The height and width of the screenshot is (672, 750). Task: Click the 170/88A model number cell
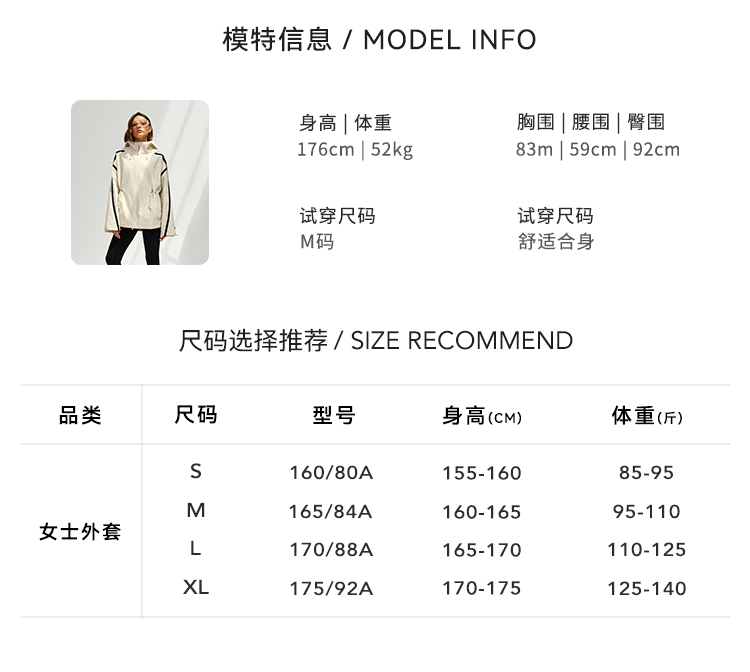[330, 550]
